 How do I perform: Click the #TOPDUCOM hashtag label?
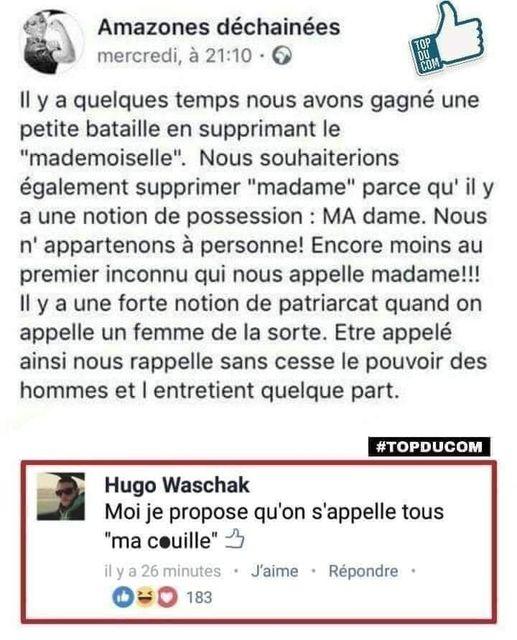(x=429, y=447)
